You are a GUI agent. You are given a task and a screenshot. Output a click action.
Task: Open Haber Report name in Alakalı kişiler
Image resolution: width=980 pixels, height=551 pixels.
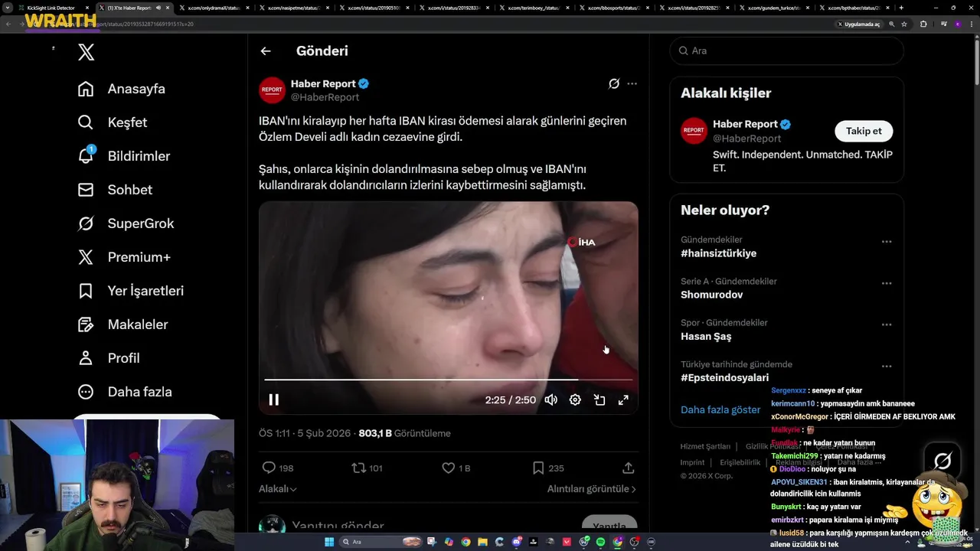click(x=745, y=124)
